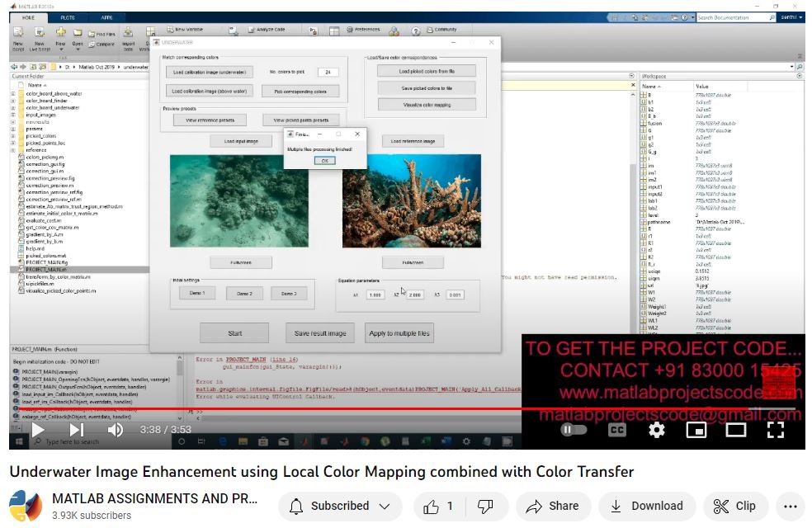Expand the input_images folder
The image size is (812, 528).
[13, 115]
